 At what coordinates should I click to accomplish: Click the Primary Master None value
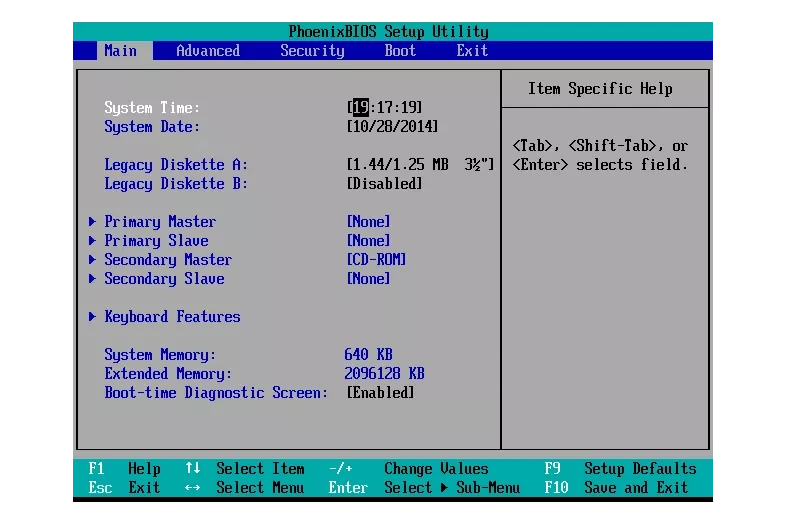point(368,222)
